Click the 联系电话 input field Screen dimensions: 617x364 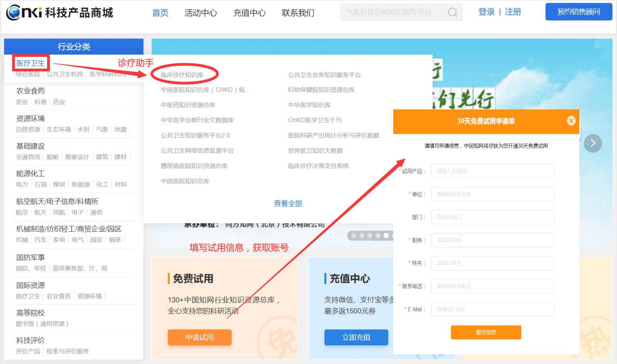(x=493, y=286)
